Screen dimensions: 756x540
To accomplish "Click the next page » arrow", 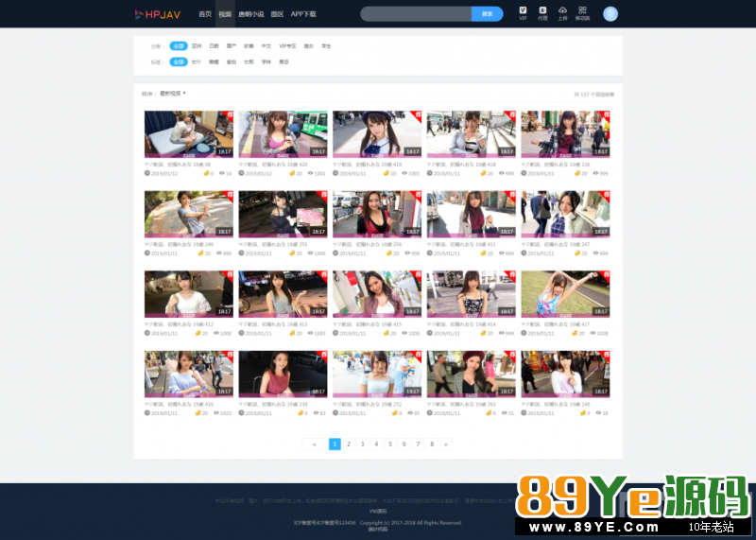I will (x=446, y=444).
